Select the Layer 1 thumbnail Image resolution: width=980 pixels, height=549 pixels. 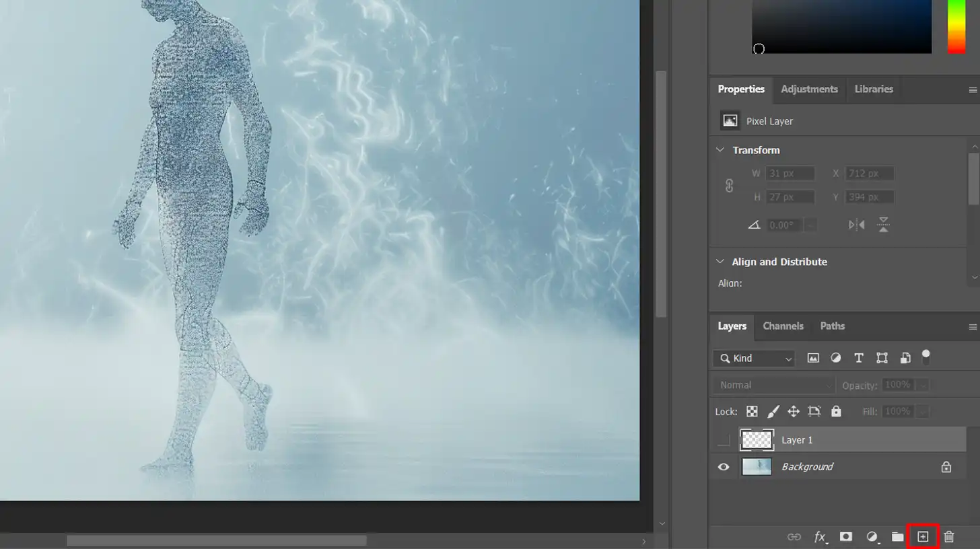tap(757, 440)
